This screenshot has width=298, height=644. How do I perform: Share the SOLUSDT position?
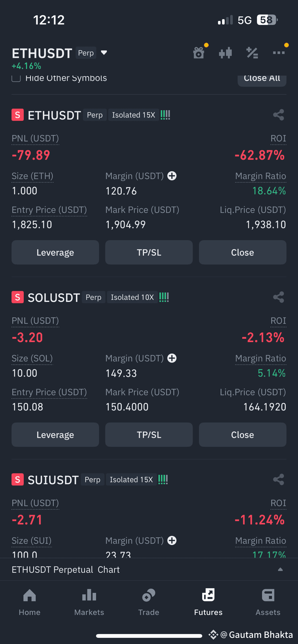click(x=279, y=297)
